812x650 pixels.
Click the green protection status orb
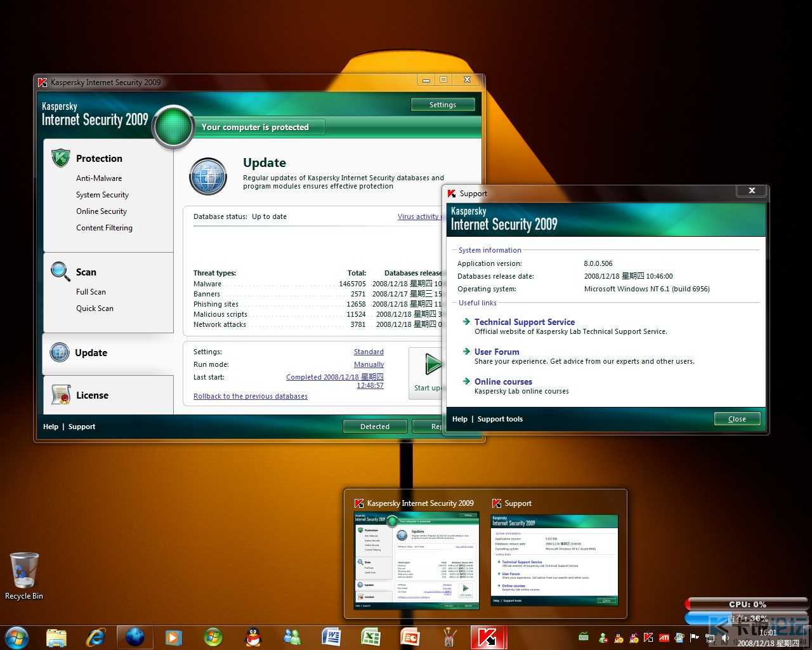(x=173, y=127)
